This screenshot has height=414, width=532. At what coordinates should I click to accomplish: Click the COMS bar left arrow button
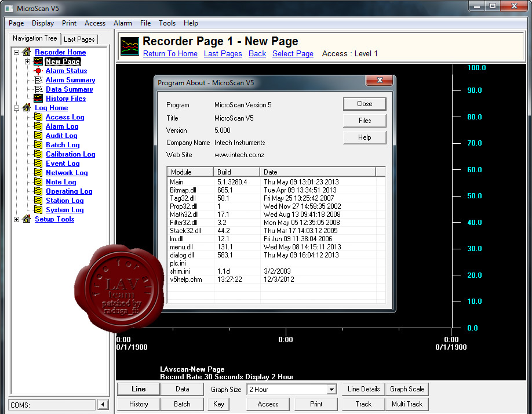tap(103, 405)
